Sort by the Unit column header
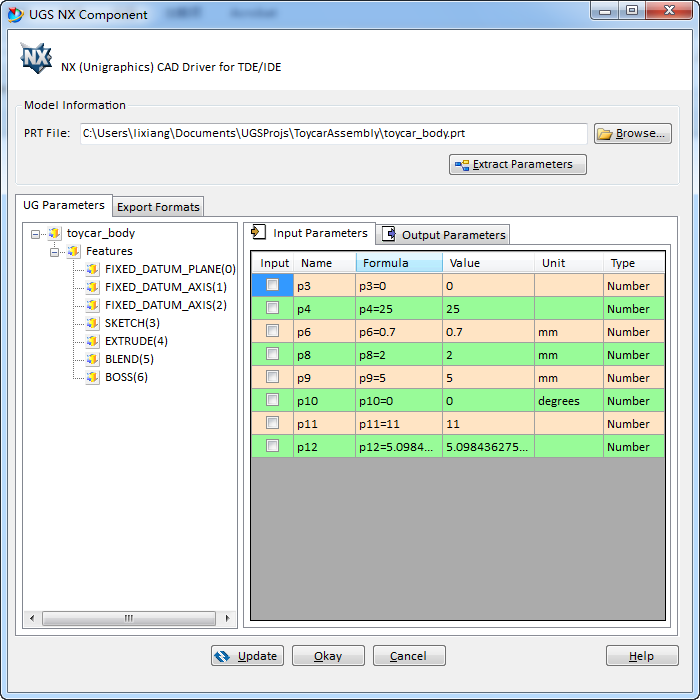This screenshot has height=700, width=700. coord(569,263)
